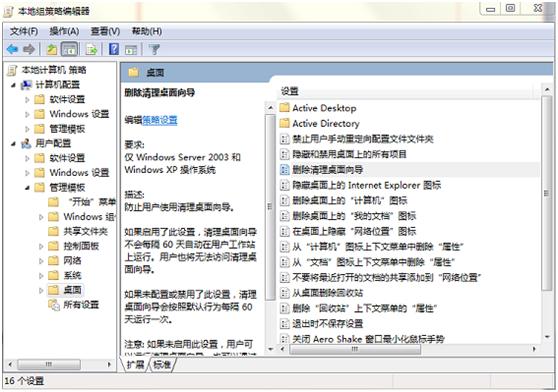Click the tree pane scroll-right arrow
558x392 pixels.
[109, 364]
